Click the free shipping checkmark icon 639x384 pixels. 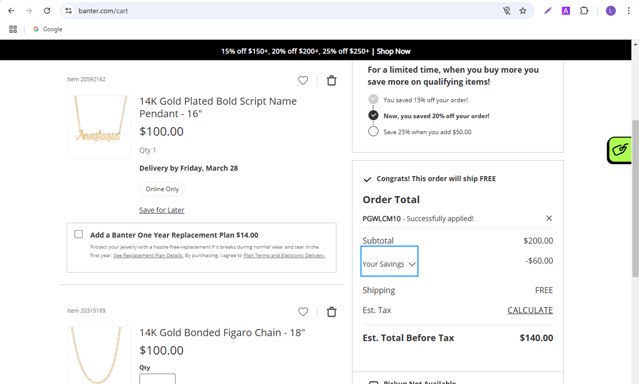click(367, 179)
